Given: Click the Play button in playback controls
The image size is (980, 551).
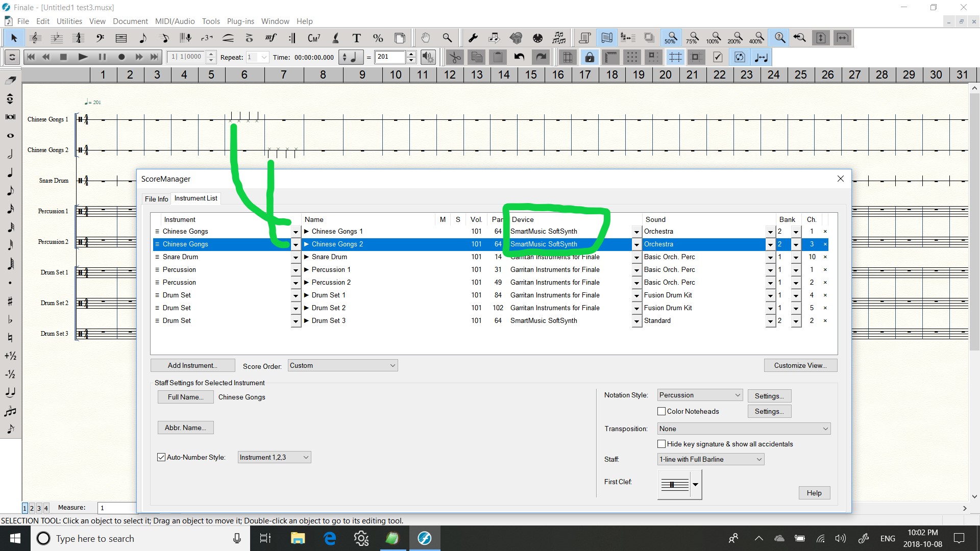Looking at the screenshot, I should pyautogui.click(x=83, y=57).
